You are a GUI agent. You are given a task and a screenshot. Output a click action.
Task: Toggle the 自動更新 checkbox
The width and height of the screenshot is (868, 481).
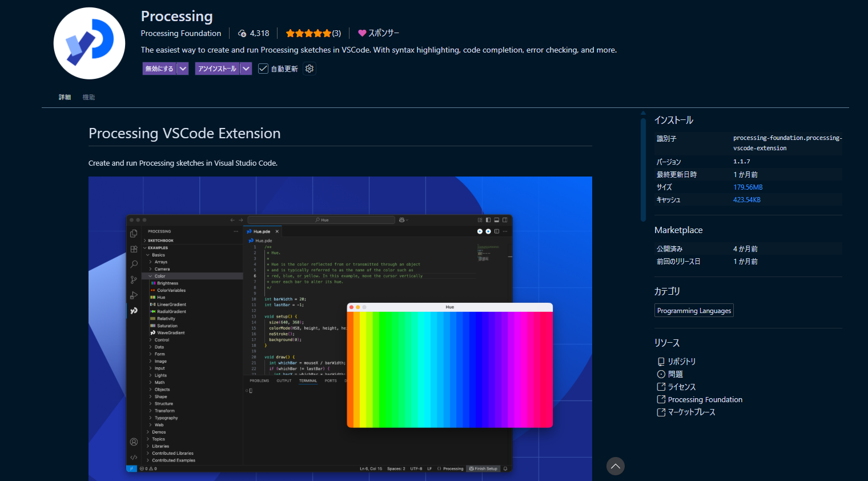263,69
